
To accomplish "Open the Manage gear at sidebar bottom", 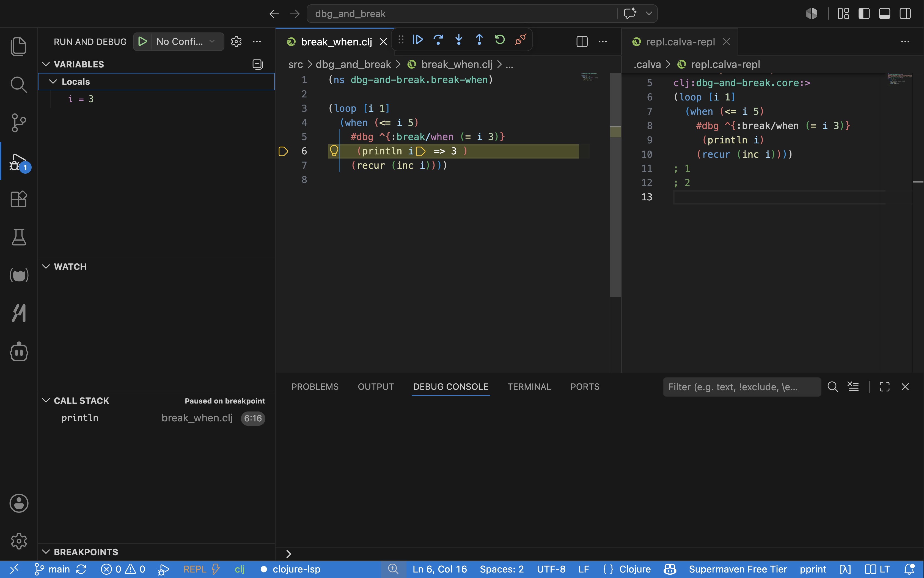I will click(18, 541).
